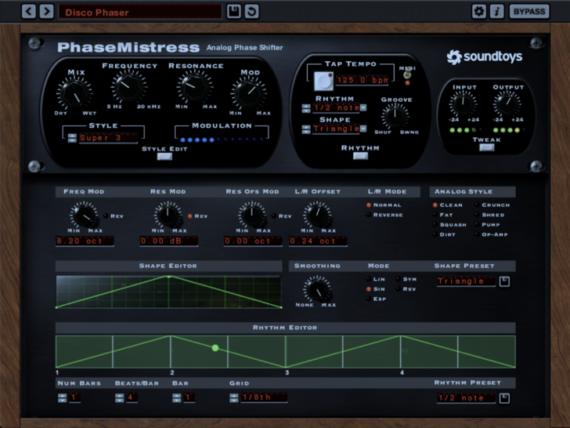Click the 0.00 dB Res Mod value
570x428 pixels.
[169, 241]
